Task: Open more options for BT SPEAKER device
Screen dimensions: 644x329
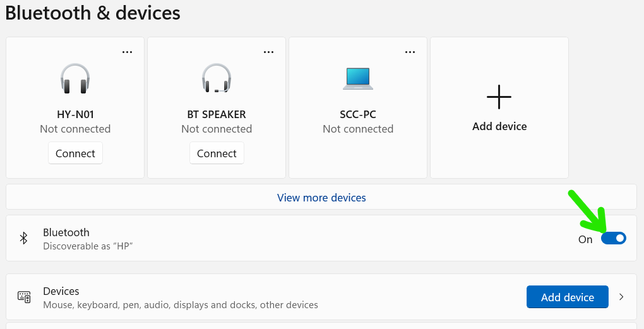Action: coord(268,52)
